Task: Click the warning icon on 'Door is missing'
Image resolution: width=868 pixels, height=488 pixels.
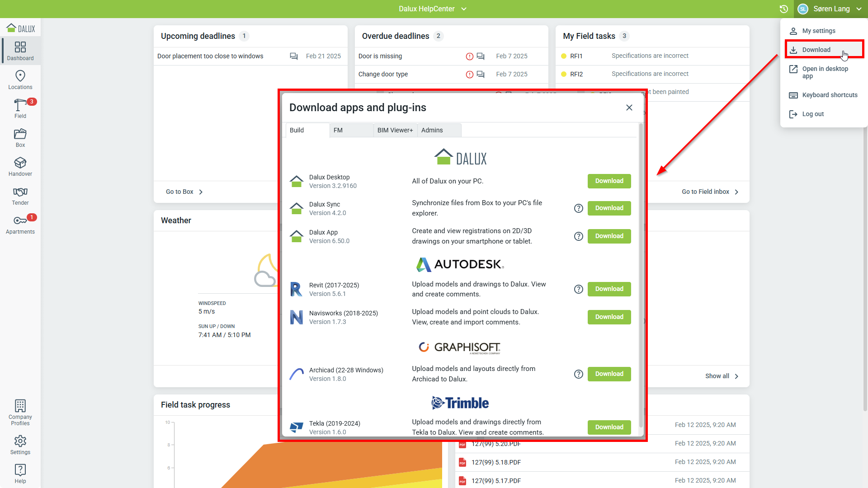Action: coord(469,56)
